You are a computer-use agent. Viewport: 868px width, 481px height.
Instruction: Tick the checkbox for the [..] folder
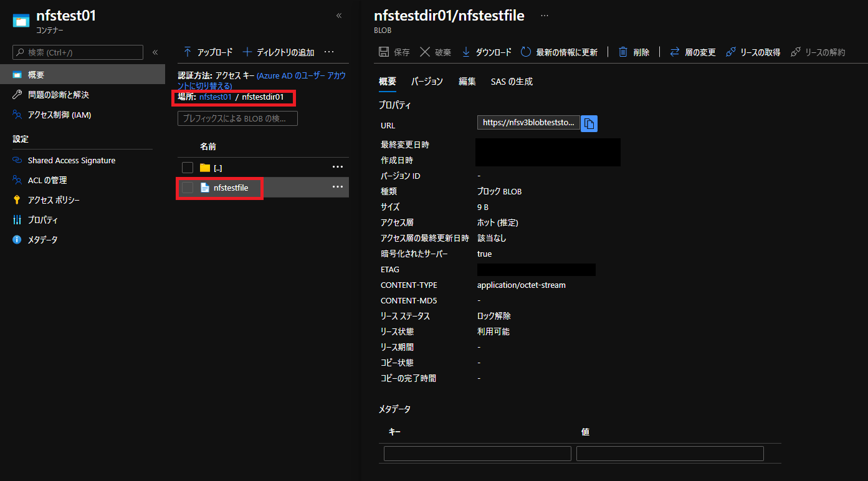(x=188, y=168)
